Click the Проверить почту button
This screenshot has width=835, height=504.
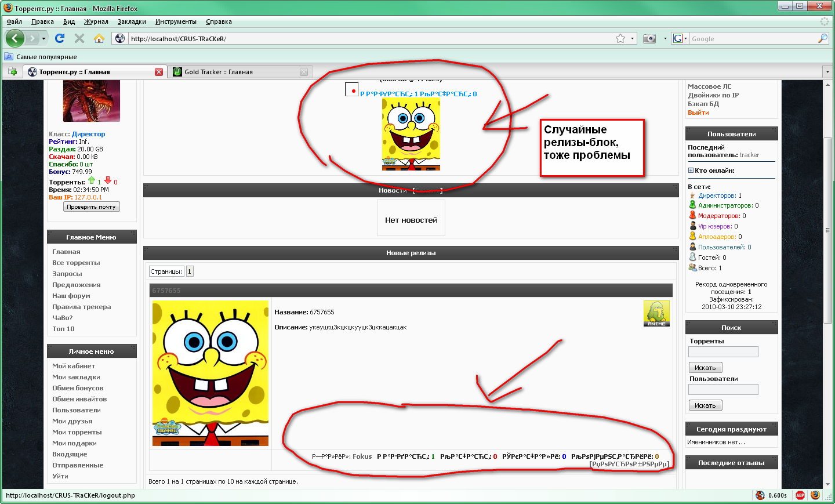pos(91,206)
